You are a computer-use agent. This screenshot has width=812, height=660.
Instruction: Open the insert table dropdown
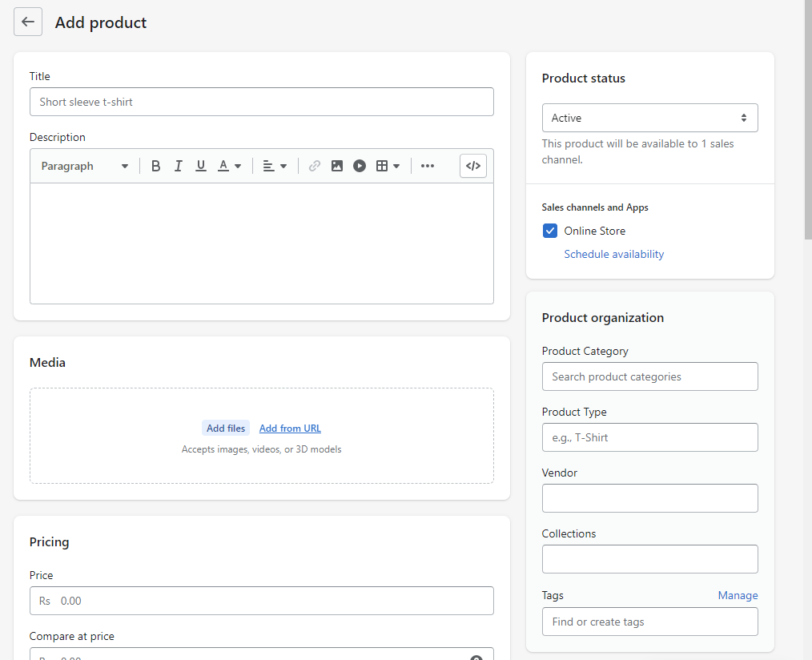click(x=388, y=166)
